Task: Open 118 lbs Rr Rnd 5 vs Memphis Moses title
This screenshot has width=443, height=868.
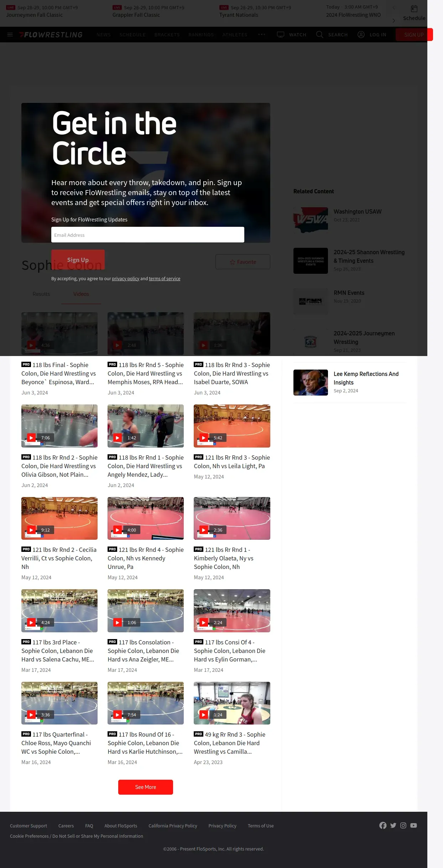Action: pyautogui.click(x=146, y=373)
